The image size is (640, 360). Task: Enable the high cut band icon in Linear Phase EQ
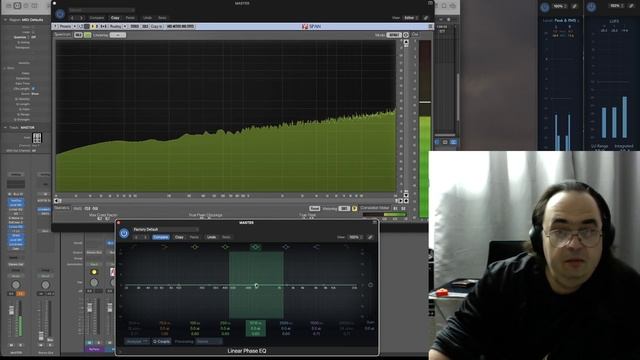point(346,247)
